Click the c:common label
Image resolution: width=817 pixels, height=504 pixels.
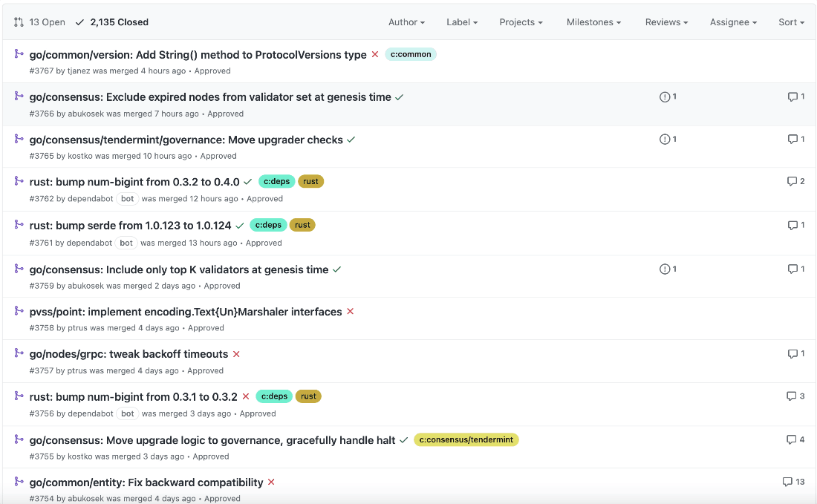click(x=411, y=54)
